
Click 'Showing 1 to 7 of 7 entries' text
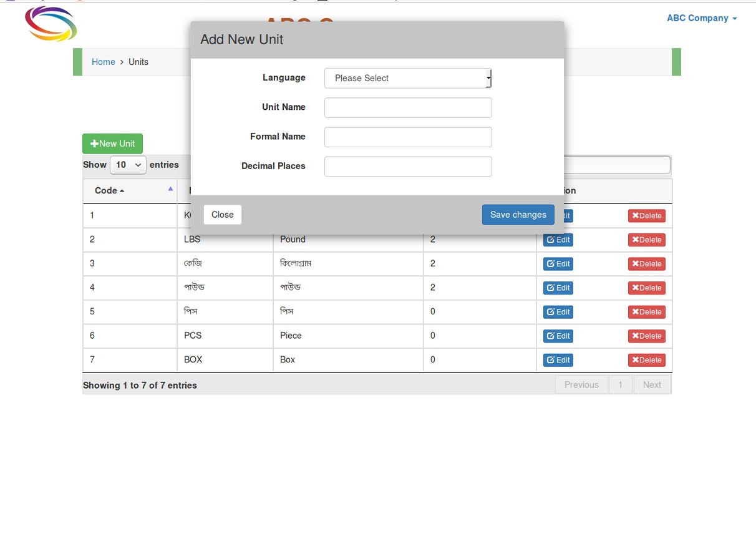140,386
